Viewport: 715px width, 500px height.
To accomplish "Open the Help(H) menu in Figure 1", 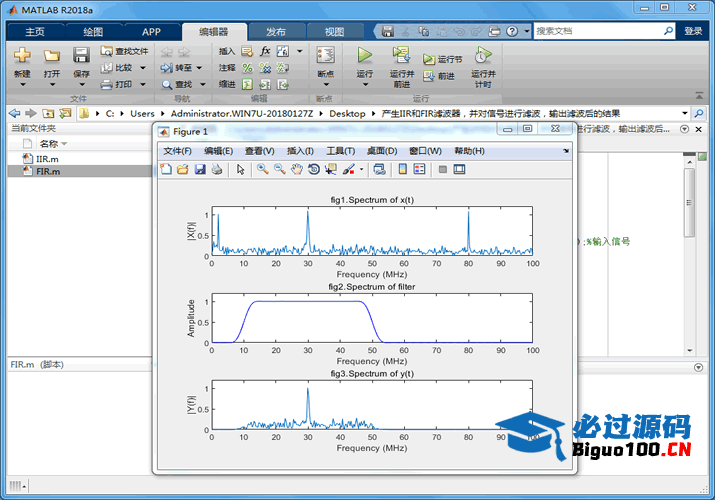I will click(469, 151).
